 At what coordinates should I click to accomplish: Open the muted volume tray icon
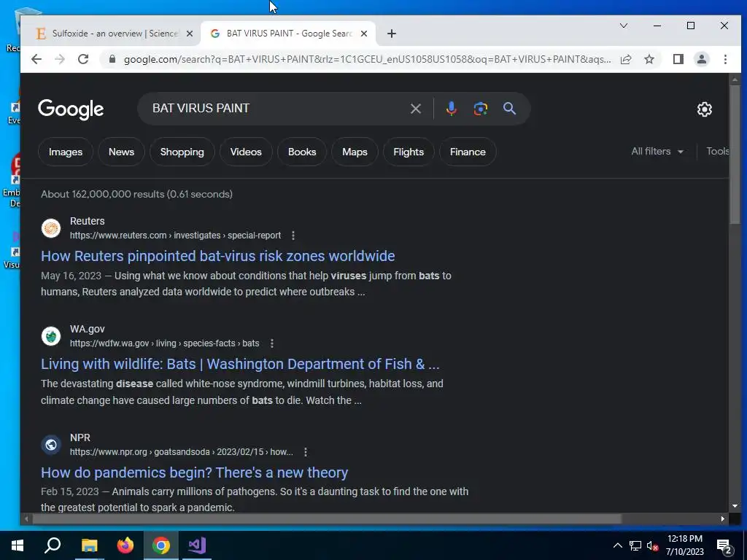pos(653,545)
